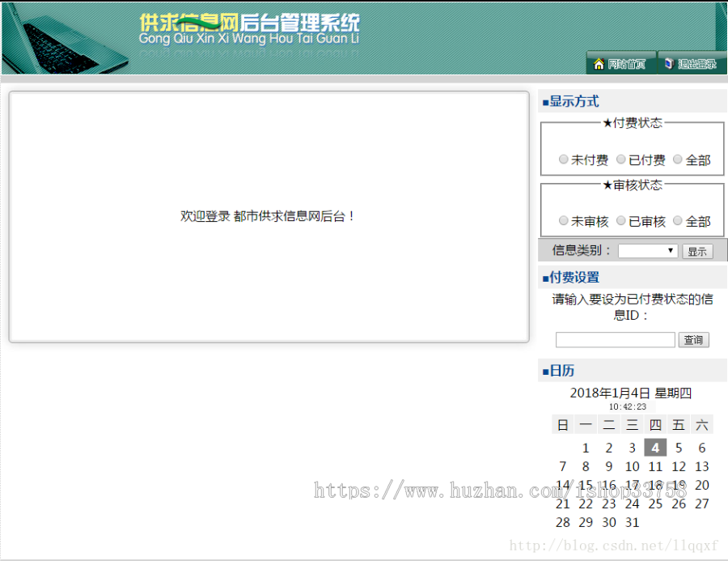Click the 查询 button

point(693,339)
